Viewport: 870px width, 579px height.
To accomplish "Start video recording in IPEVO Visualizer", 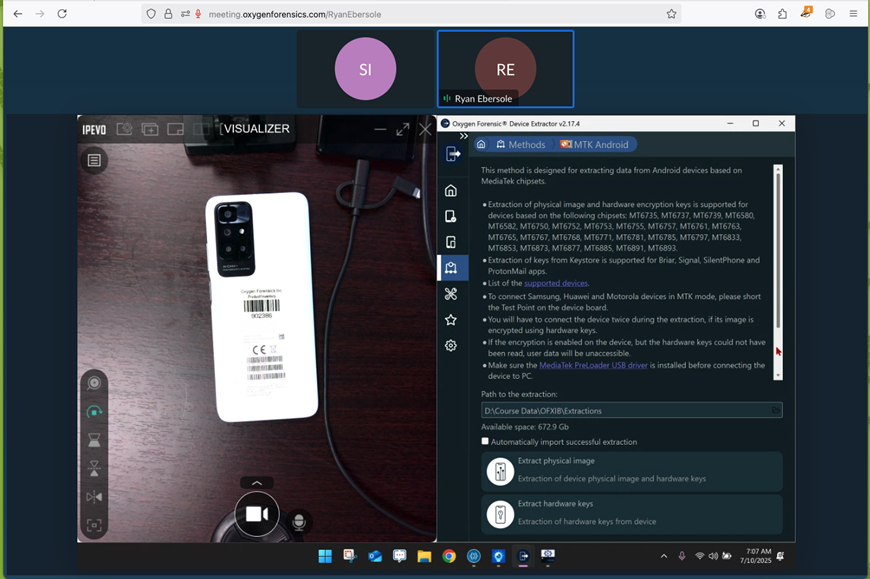I will pos(257,514).
